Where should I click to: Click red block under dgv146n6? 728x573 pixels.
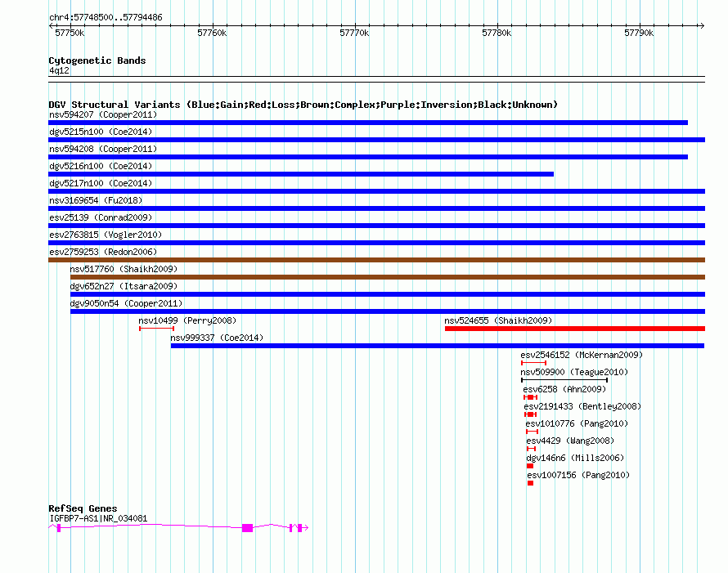pyautogui.click(x=530, y=466)
